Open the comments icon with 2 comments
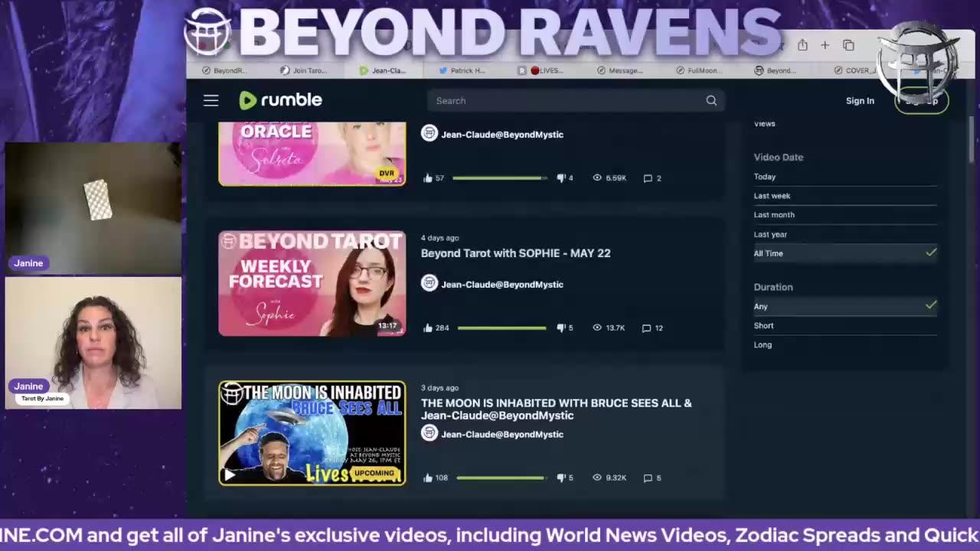The image size is (980, 551). coord(648,178)
